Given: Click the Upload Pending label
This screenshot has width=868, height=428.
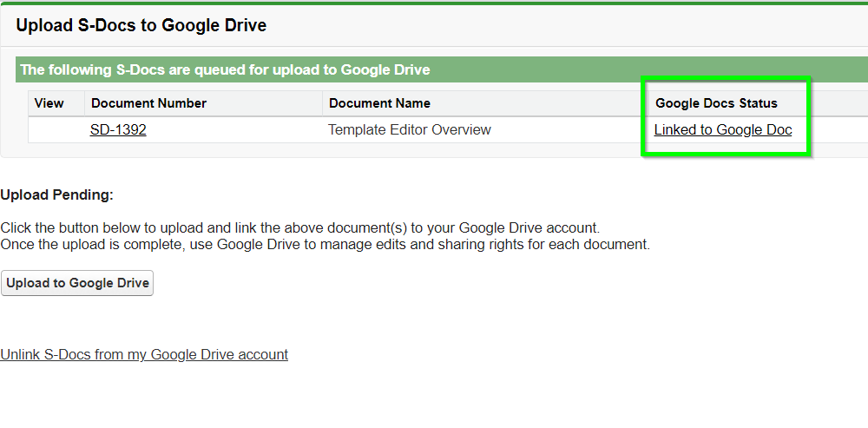Looking at the screenshot, I should (x=57, y=194).
